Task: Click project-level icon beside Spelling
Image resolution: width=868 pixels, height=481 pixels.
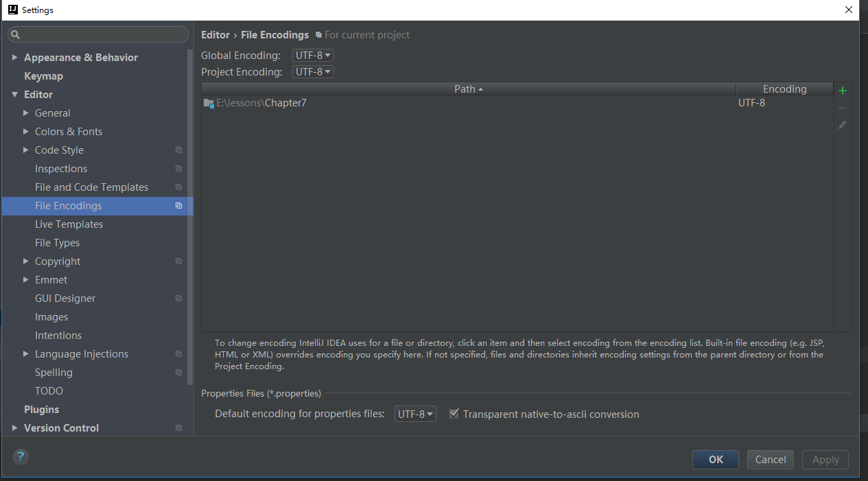Action: tap(178, 373)
